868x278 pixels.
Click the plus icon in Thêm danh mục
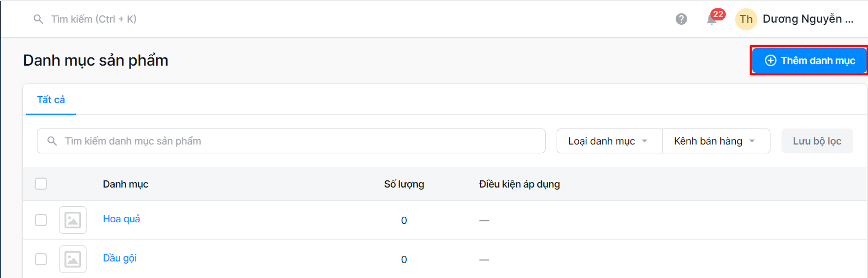[x=770, y=61]
